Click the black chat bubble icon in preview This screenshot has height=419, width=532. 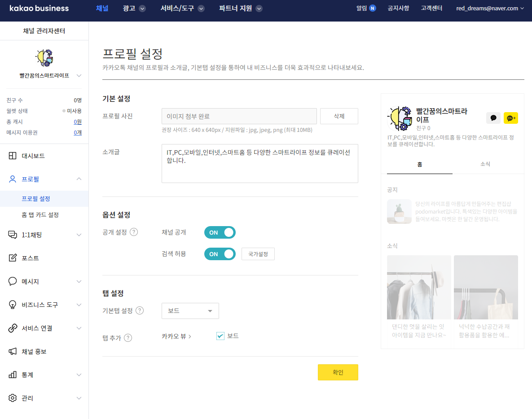coord(493,118)
